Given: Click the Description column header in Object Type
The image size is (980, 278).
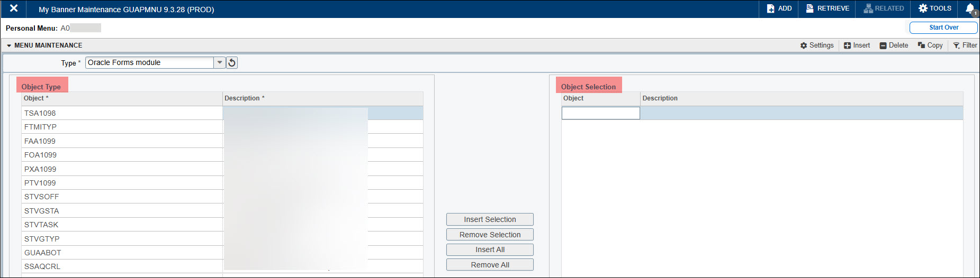Looking at the screenshot, I should coord(323,98).
